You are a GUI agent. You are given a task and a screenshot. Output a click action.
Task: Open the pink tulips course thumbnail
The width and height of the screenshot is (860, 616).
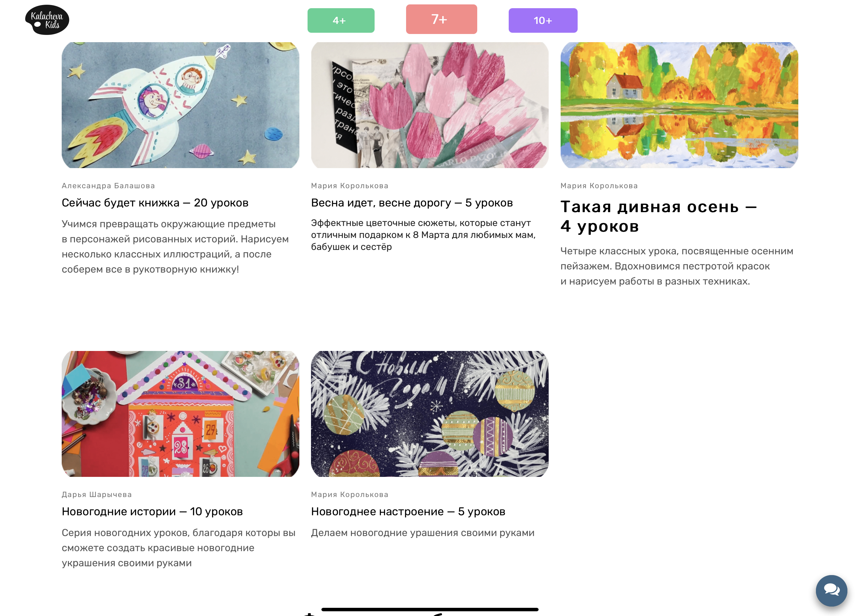click(429, 105)
